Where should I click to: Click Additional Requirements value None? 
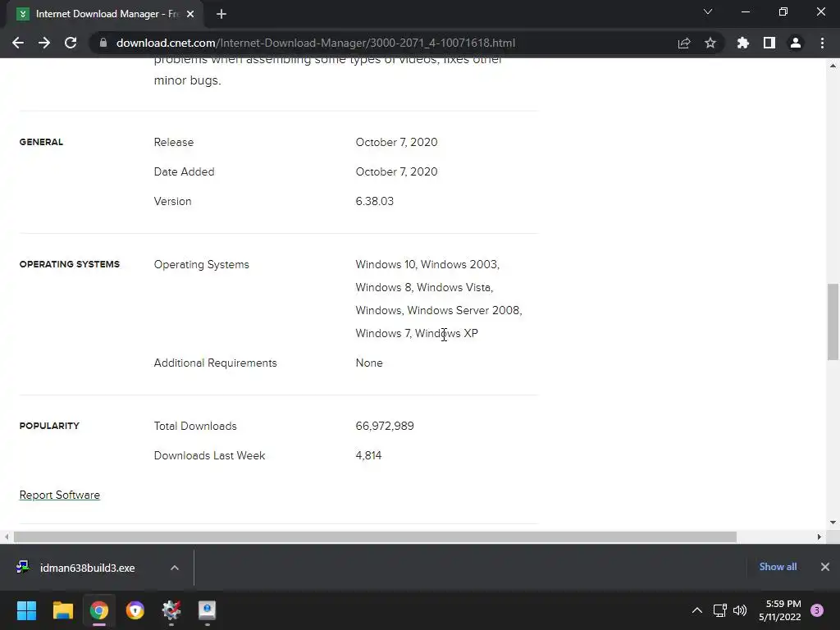click(x=369, y=363)
